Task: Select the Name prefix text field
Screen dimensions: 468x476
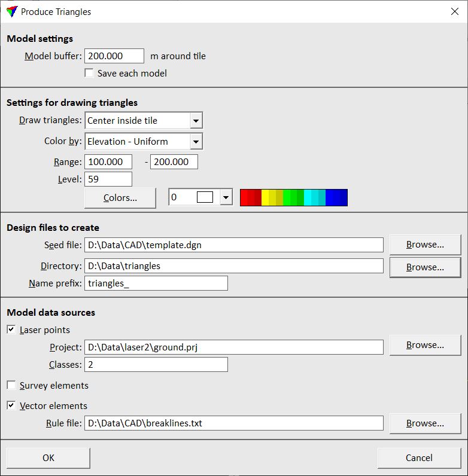Action: click(x=156, y=283)
